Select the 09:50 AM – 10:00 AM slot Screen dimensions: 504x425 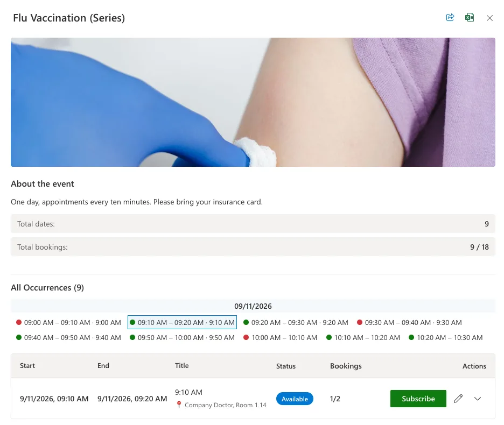coord(182,338)
